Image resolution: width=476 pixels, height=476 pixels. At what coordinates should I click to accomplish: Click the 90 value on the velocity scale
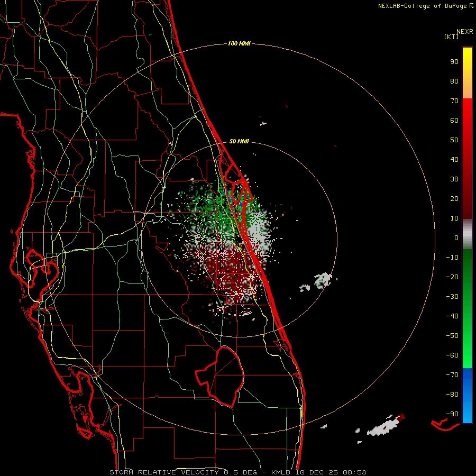click(454, 62)
